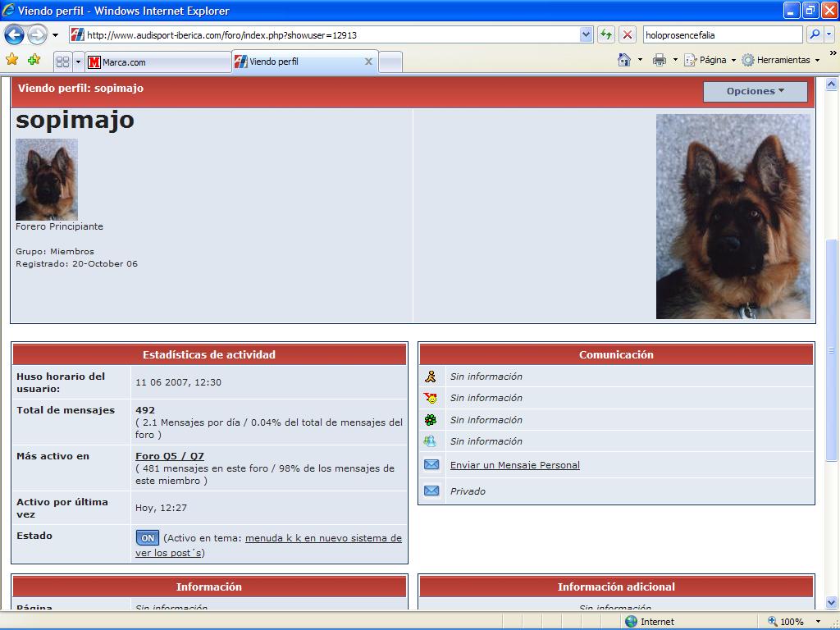Click the Estadísticas de actividad header

(x=209, y=354)
